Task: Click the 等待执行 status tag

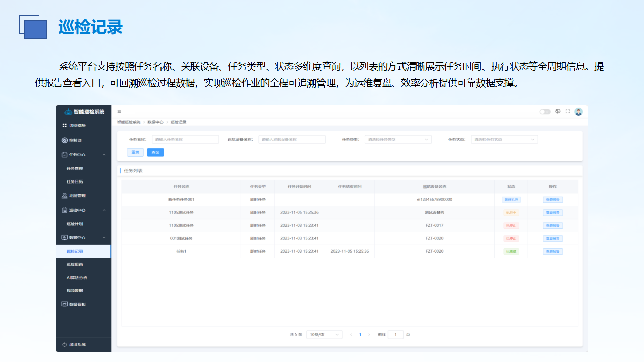Action: 511,200
